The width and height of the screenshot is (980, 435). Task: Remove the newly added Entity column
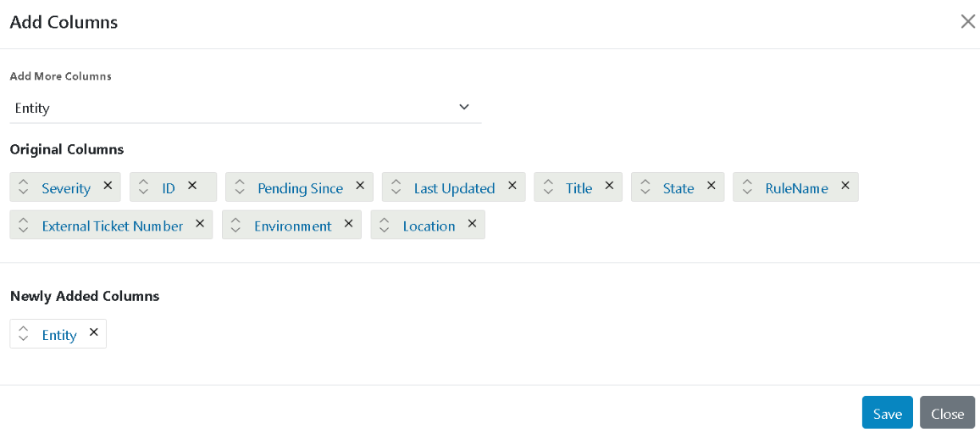[93, 332]
